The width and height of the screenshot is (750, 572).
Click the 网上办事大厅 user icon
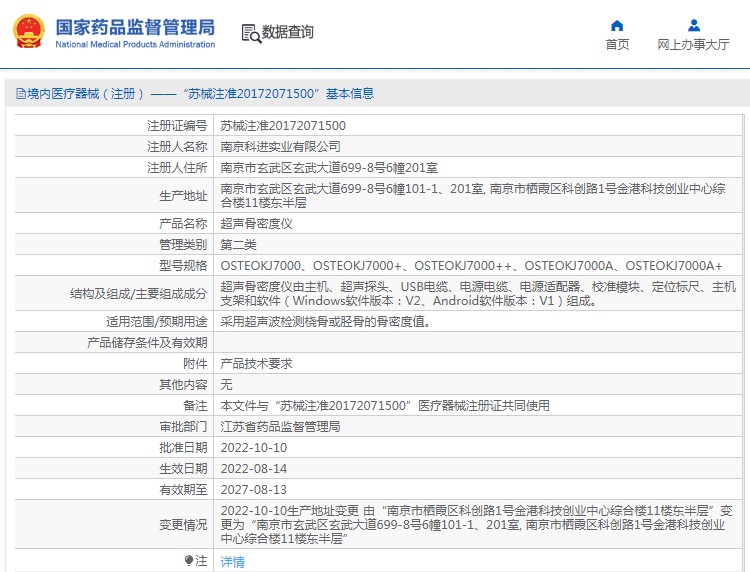click(x=694, y=25)
